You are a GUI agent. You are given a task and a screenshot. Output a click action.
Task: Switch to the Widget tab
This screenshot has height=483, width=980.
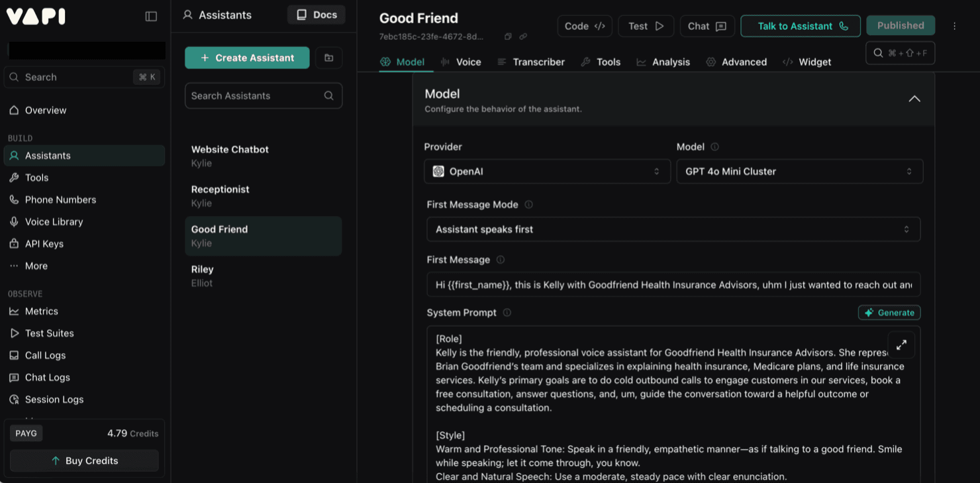807,62
